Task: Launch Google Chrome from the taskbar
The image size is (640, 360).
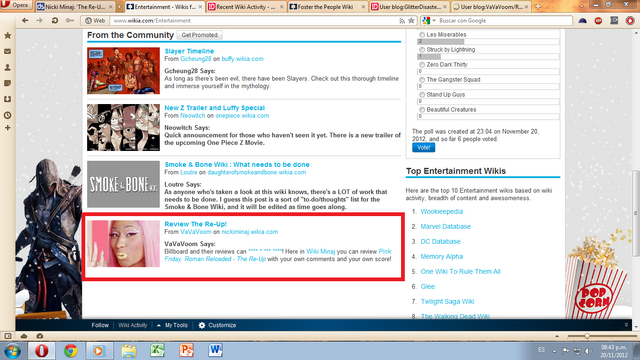Action: click(x=70, y=351)
